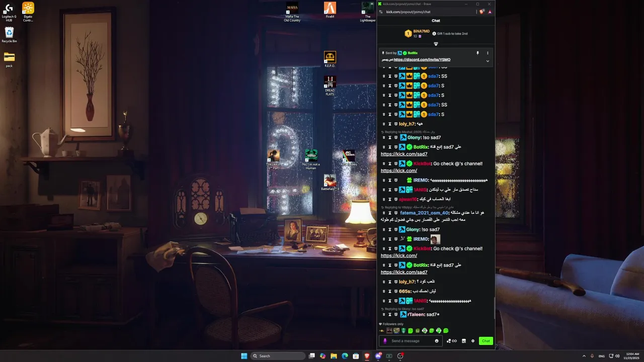Select the Battlefield desktop shortcut
Viewport: 644px width, 362px height.
pos(330,183)
